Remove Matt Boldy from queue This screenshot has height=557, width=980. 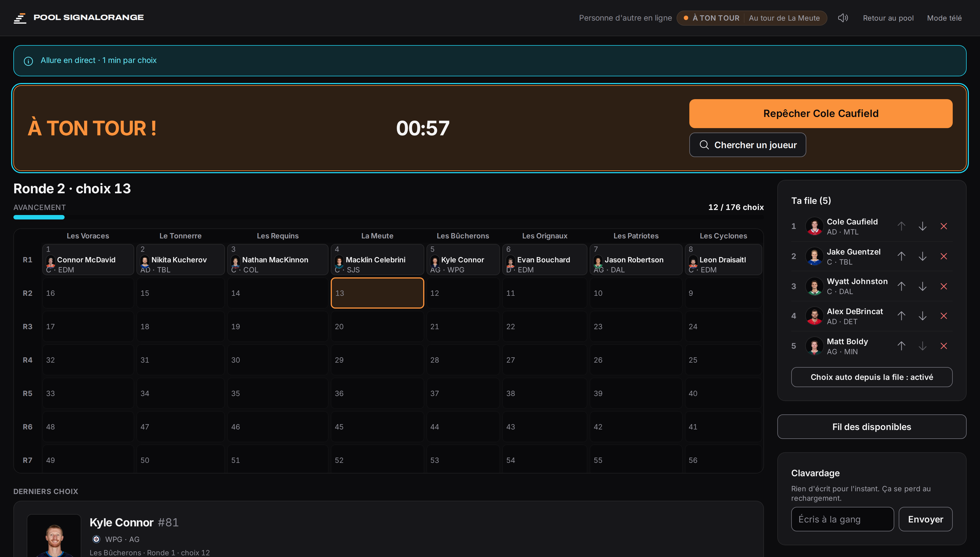tap(944, 346)
